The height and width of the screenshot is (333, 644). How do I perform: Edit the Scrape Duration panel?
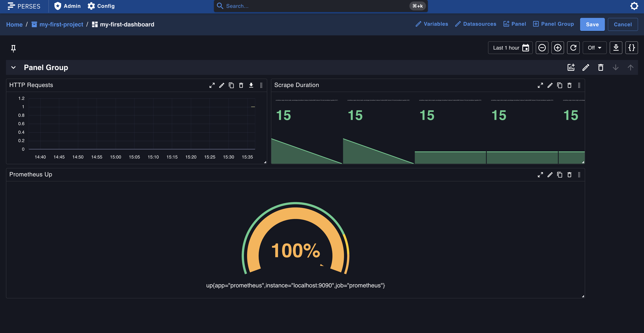pyautogui.click(x=550, y=85)
